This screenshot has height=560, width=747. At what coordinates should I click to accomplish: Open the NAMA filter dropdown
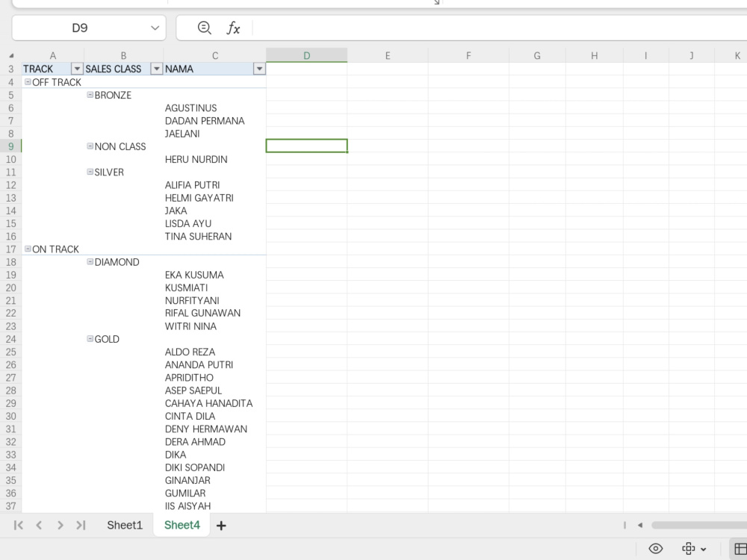pyautogui.click(x=259, y=69)
